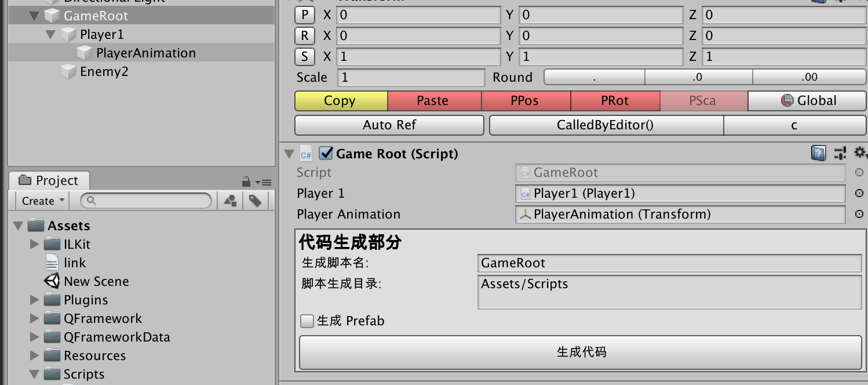Screen dimensions: 868x385
Task: Select the PlayerAnimation row in hierarchy
Action: [x=141, y=53]
